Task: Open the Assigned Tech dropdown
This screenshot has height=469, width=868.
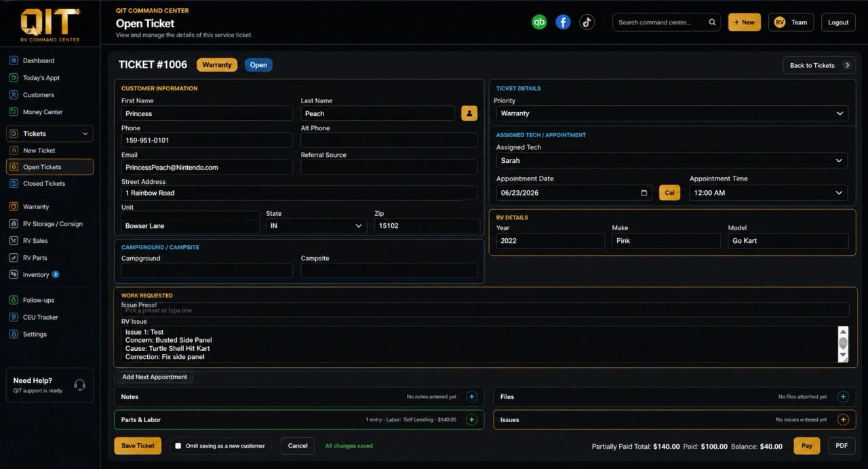Action: click(672, 161)
